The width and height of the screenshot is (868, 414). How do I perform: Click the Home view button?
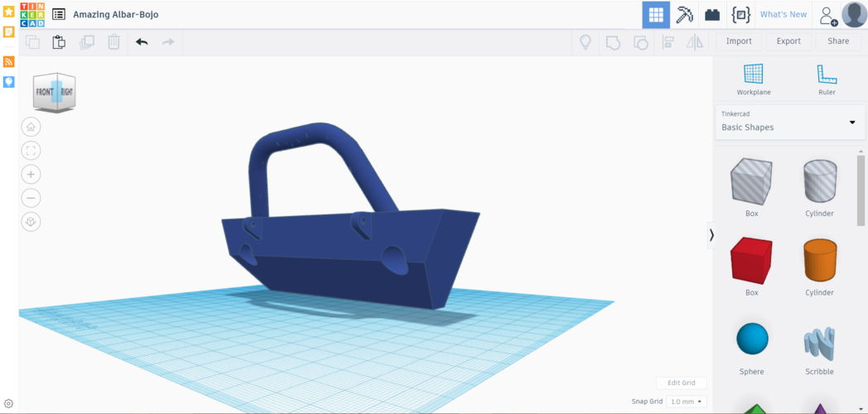(31, 127)
